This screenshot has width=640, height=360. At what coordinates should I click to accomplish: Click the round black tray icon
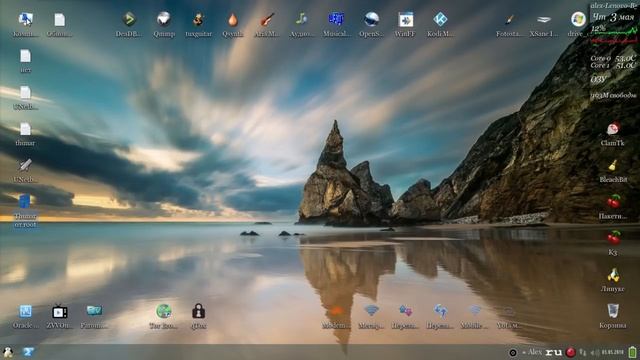coord(513,353)
